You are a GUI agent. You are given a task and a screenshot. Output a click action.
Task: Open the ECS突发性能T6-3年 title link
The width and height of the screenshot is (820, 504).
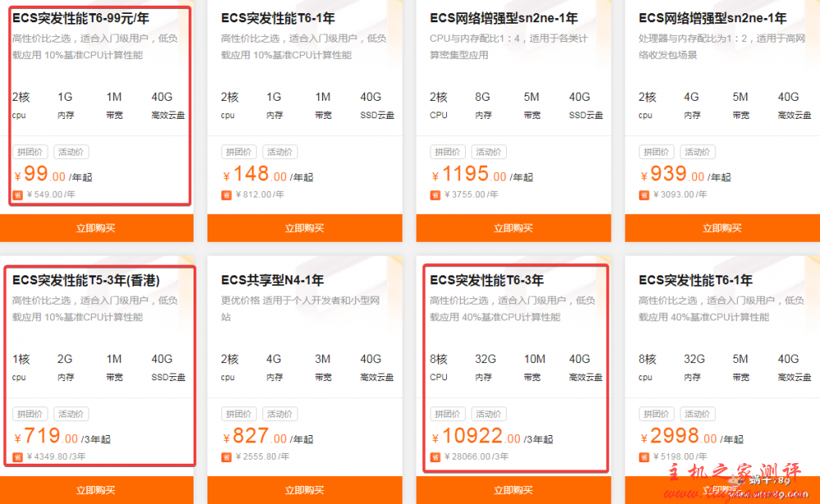[x=486, y=280]
